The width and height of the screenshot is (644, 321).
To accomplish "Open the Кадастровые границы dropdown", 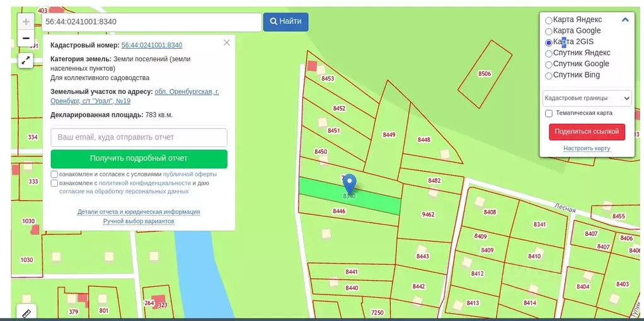I will 587,98.
